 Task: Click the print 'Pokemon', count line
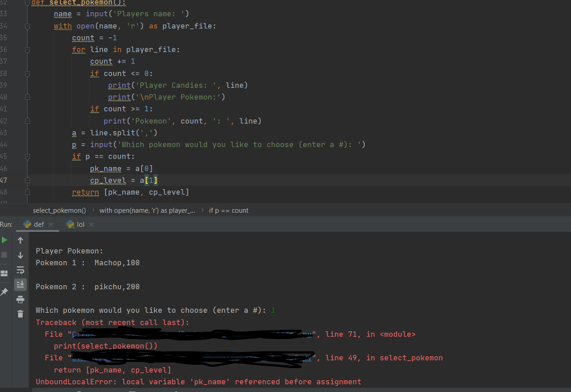pos(182,121)
